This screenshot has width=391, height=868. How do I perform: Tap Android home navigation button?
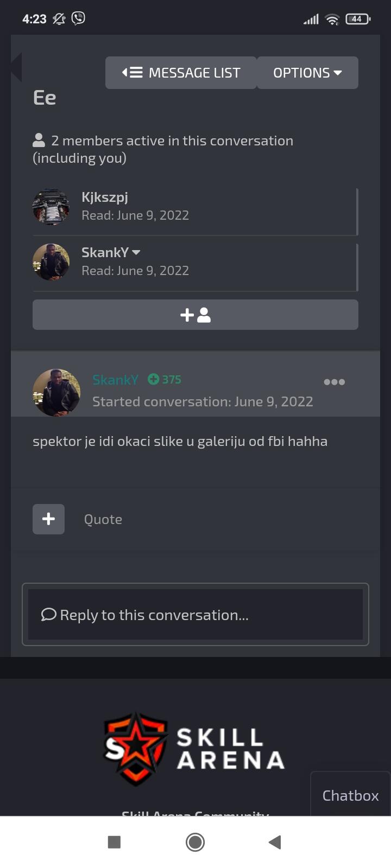195,842
